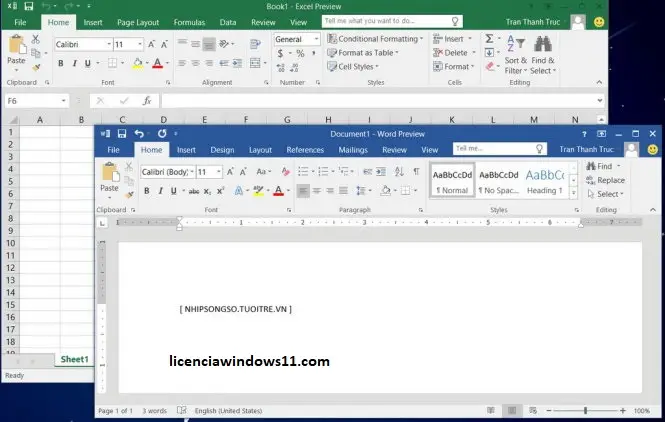Image resolution: width=665 pixels, height=422 pixels.
Task: Toggle Show paragraph marks icon in Word
Action: 416,171
